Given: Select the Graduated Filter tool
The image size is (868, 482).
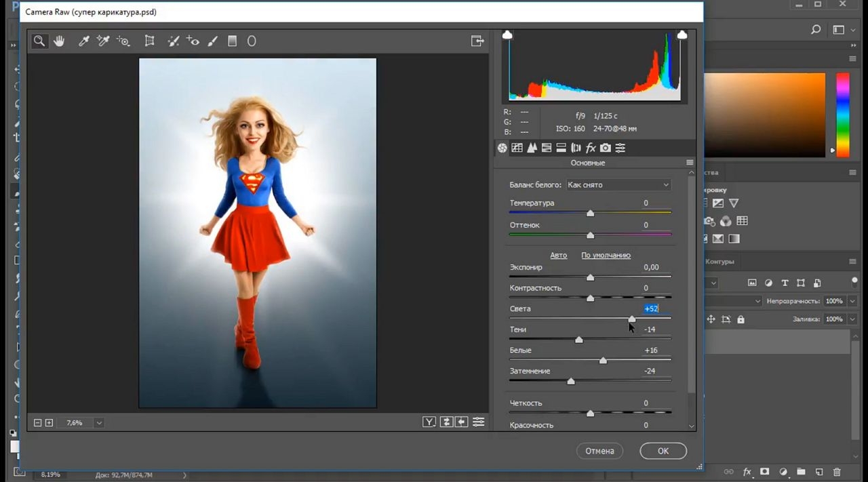Looking at the screenshot, I should coord(232,41).
